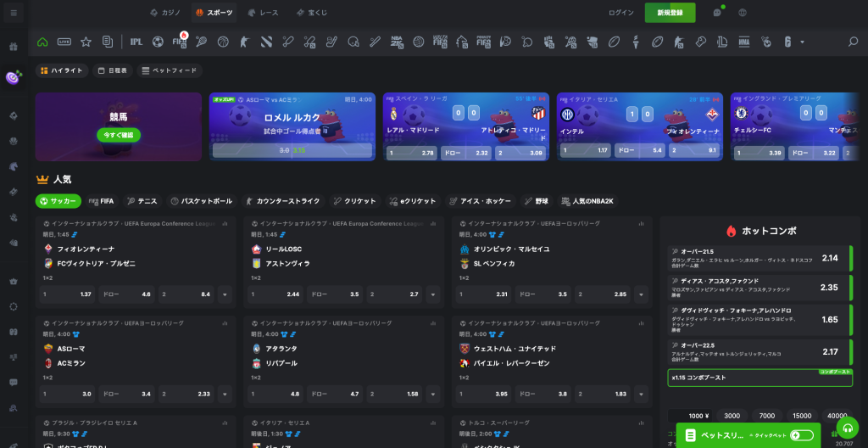Viewport: 868px width, 448px height.
Task: Select the Counter-Strike soldier icon
Action: (x=245, y=42)
